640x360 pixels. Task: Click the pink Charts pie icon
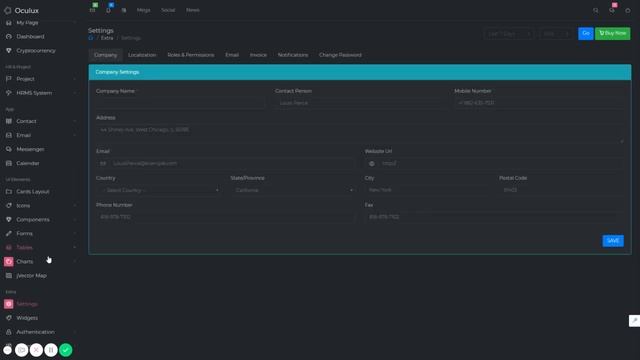[x=9, y=262]
